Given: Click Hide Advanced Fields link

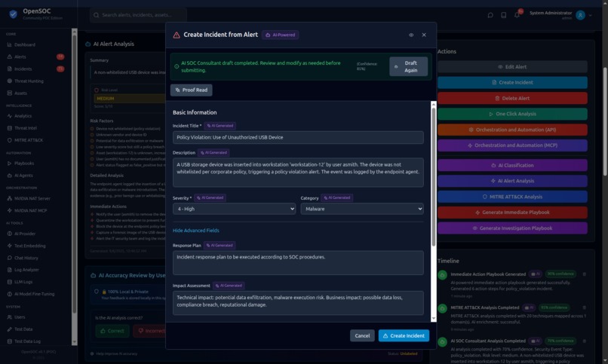Looking at the screenshot, I should pos(196,231).
